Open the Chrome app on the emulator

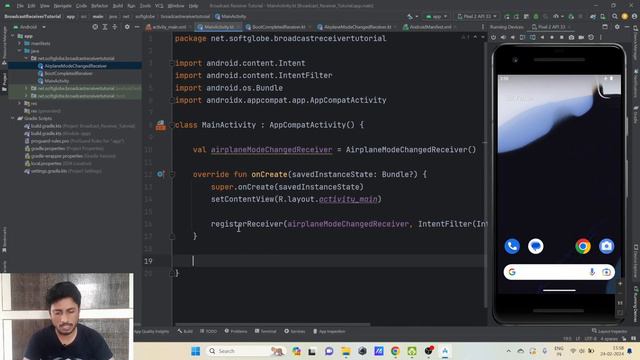tap(583, 246)
